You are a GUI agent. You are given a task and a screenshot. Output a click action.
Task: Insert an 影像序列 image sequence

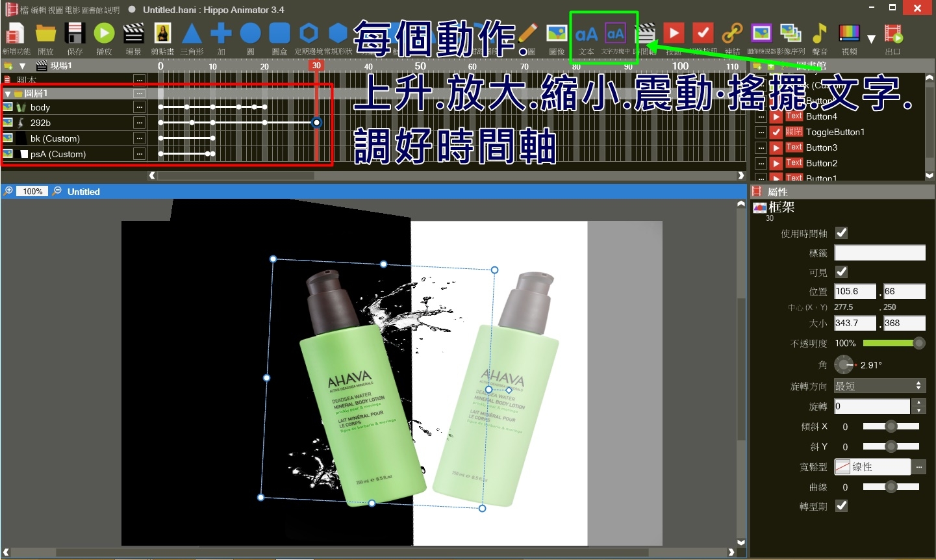(x=791, y=33)
